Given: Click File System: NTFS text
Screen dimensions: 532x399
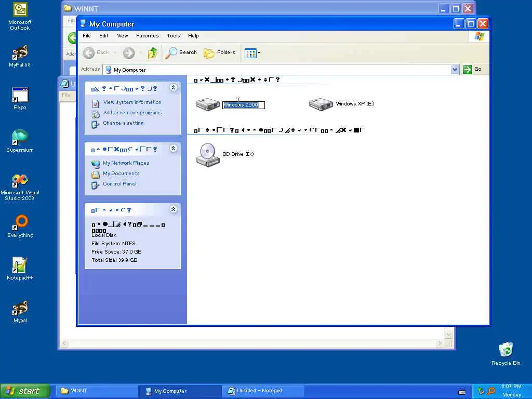Looking at the screenshot, I should point(113,243).
